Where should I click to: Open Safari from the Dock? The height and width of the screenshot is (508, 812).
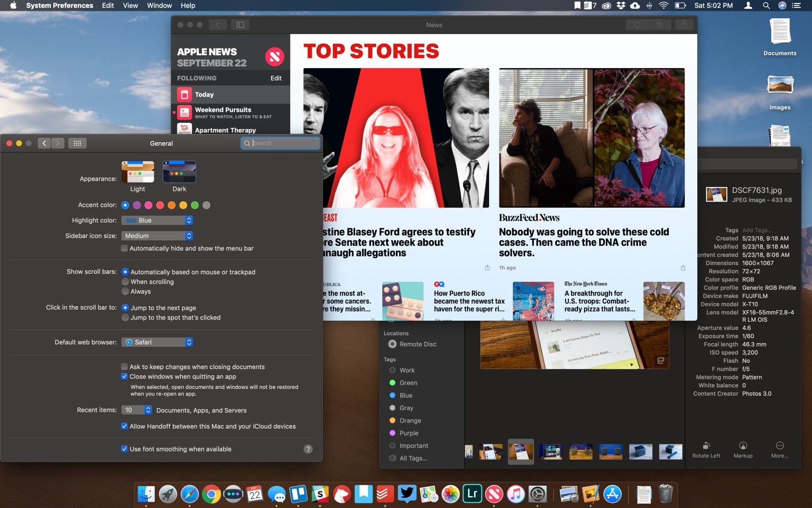coord(190,494)
